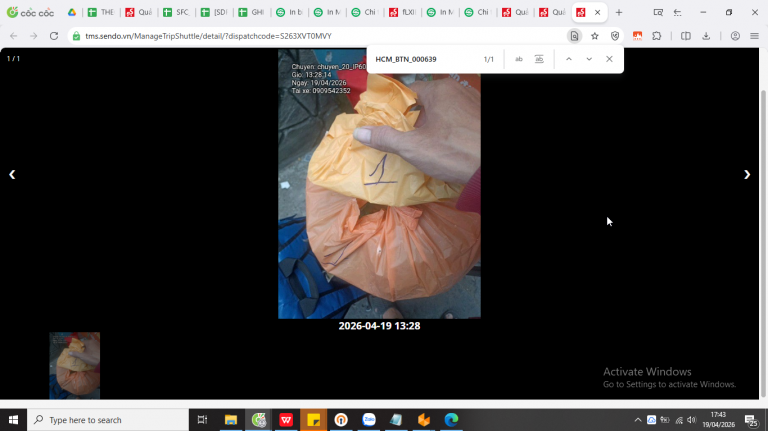768x431 pixels.
Task: Toggle match case in find bar
Action: click(x=519, y=59)
